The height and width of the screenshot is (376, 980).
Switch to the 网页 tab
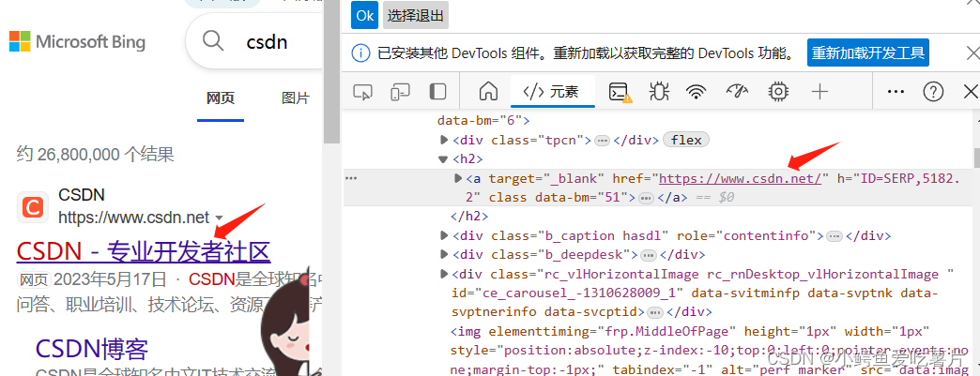click(220, 98)
